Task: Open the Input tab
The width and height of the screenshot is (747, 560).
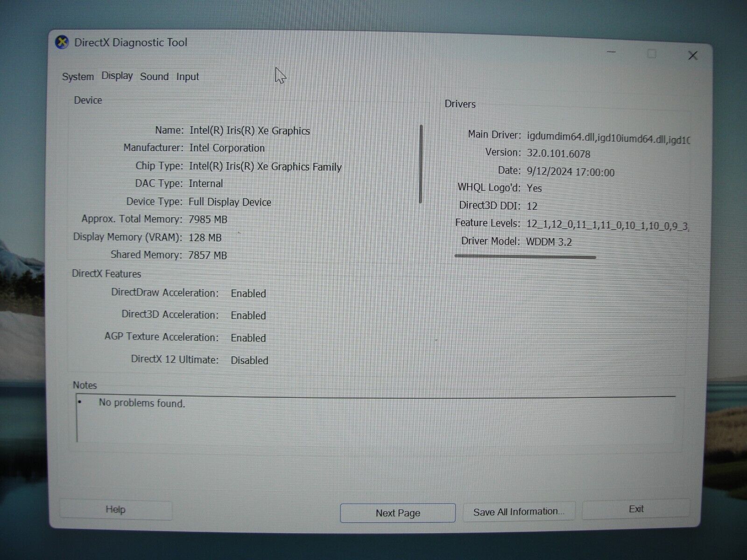Action: [188, 77]
